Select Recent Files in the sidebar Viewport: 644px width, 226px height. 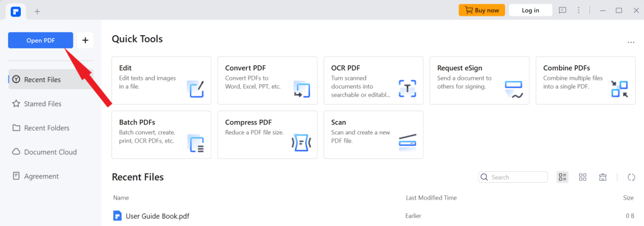51,79
